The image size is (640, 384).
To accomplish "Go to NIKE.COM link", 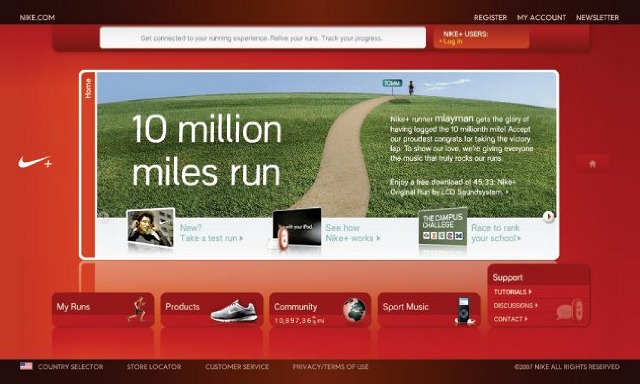I will 37,18.
